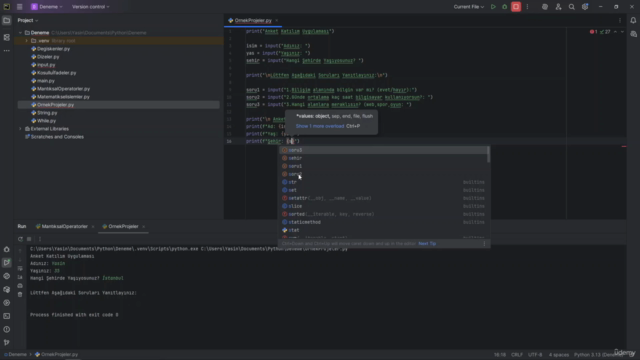Screen dimensions: 640x360
Task: Rerun OrnekProjeler using the rerun icon
Action: tap(20, 239)
